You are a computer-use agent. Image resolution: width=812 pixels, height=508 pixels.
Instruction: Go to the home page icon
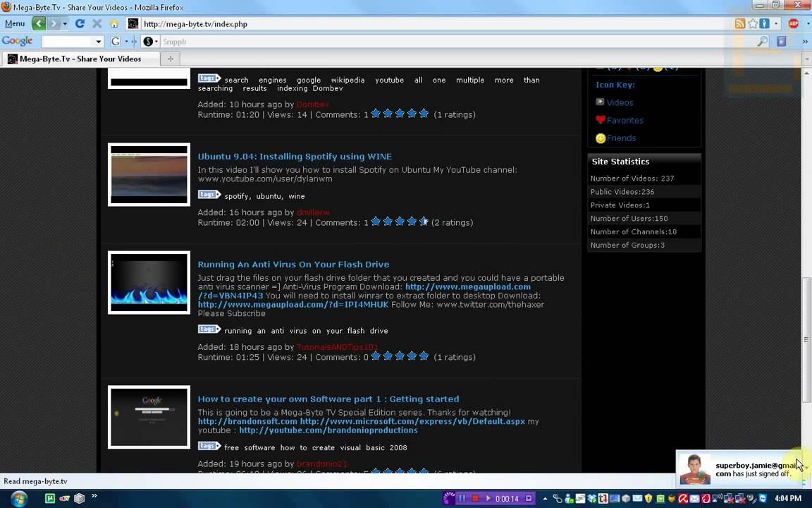click(114, 24)
